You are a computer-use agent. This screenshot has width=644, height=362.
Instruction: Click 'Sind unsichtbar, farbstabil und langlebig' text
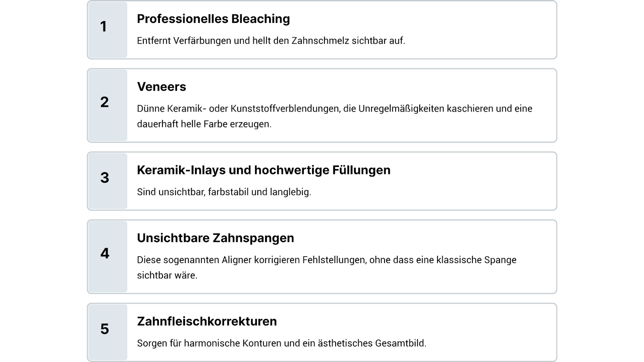(224, 192)
